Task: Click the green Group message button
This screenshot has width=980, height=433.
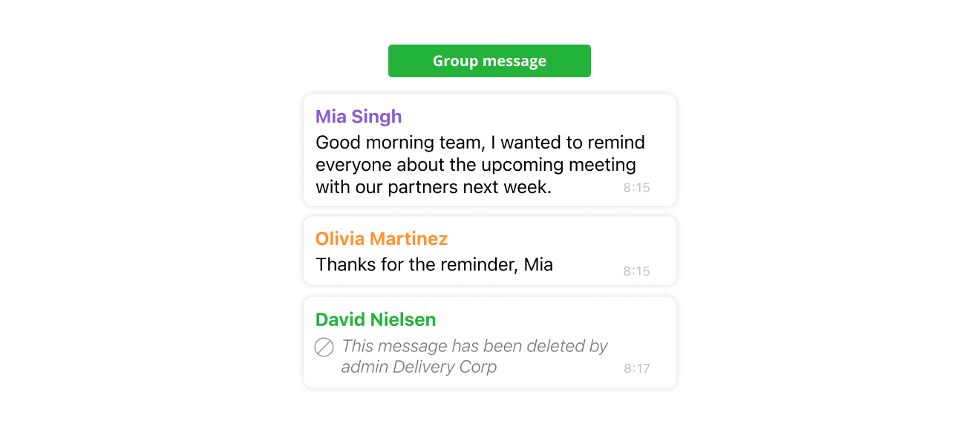Action: (489, 61)
